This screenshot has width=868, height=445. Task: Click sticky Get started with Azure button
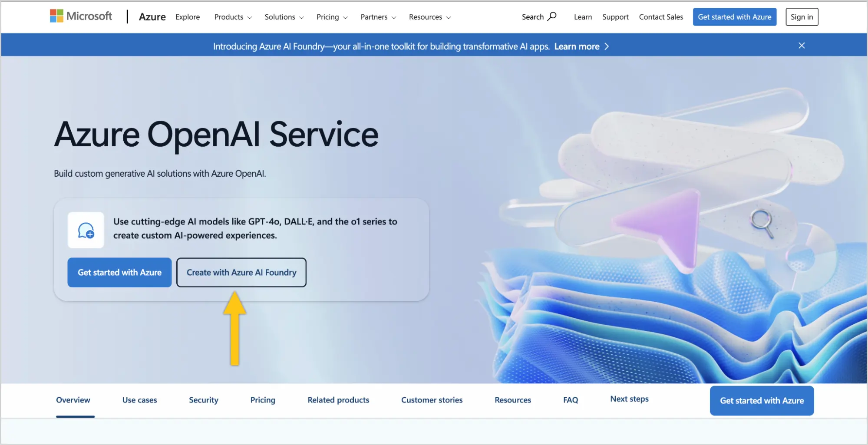point(762,401)
